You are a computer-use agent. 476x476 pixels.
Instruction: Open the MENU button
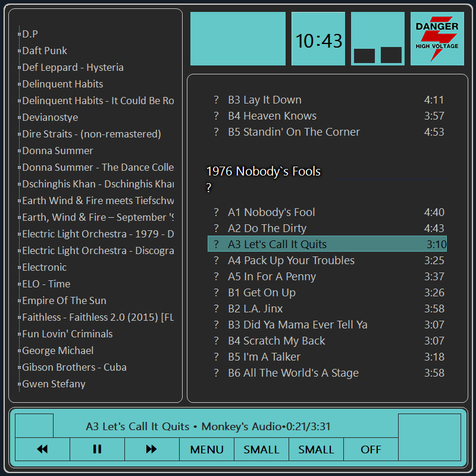206,449
